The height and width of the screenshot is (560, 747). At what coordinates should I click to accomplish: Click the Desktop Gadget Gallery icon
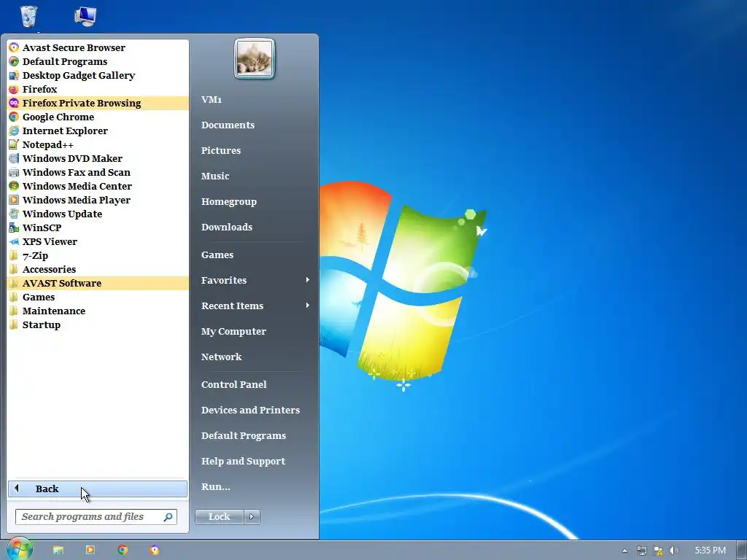[x=14, y=75]
